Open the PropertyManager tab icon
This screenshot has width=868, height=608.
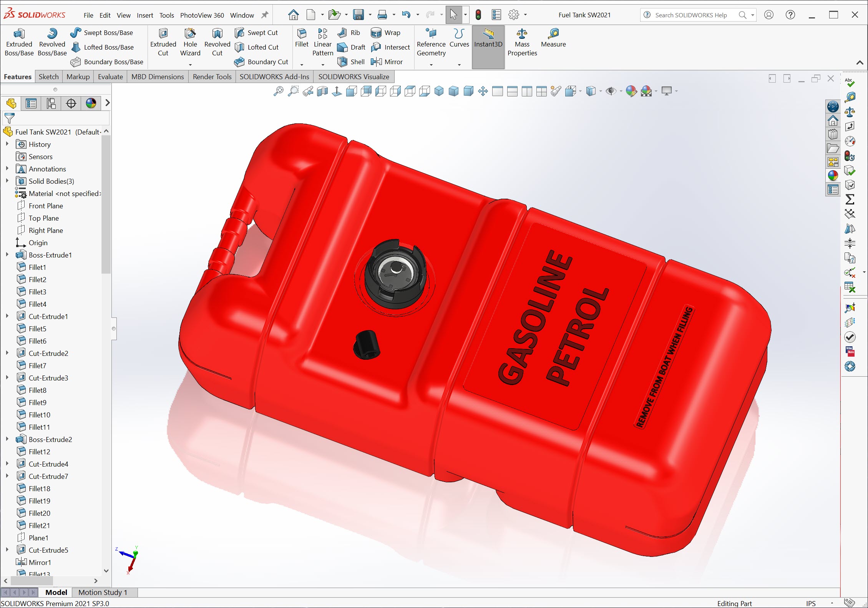[x=31, y=103]
